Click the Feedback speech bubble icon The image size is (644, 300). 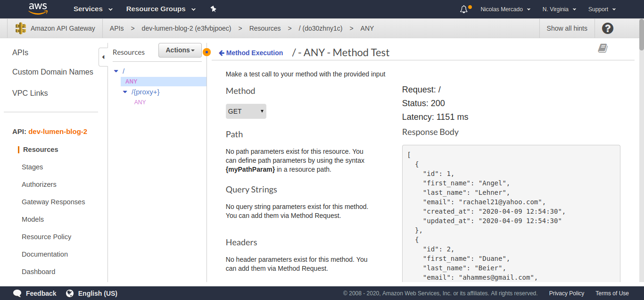pos(17,293)
